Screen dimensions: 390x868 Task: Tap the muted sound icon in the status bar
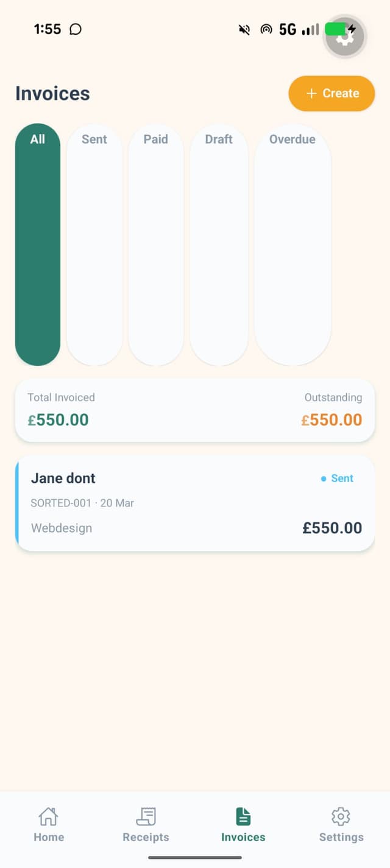244,29
